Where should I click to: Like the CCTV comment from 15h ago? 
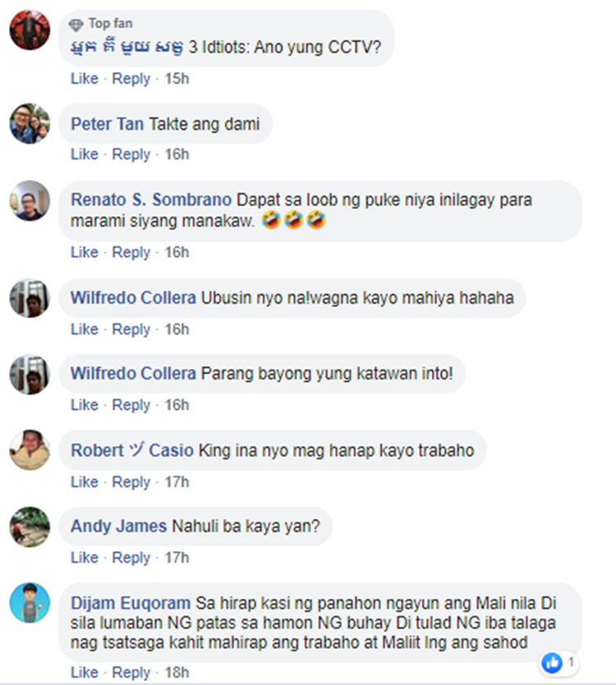point(85,79)
